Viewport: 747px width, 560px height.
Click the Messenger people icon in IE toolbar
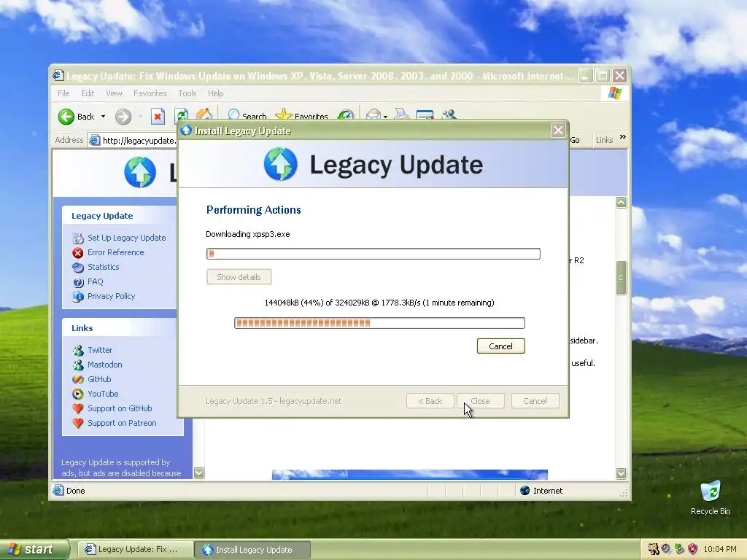[449, 114]
